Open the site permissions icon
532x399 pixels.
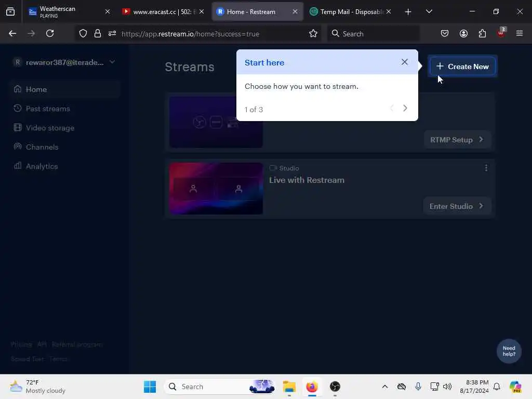click(x=112, y=33)
